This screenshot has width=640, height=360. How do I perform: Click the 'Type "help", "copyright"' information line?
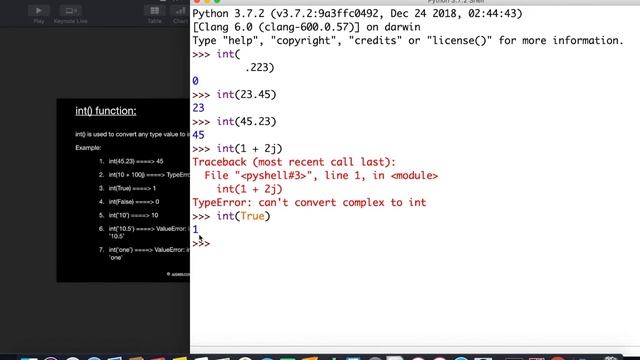click(x=408, y=40)
